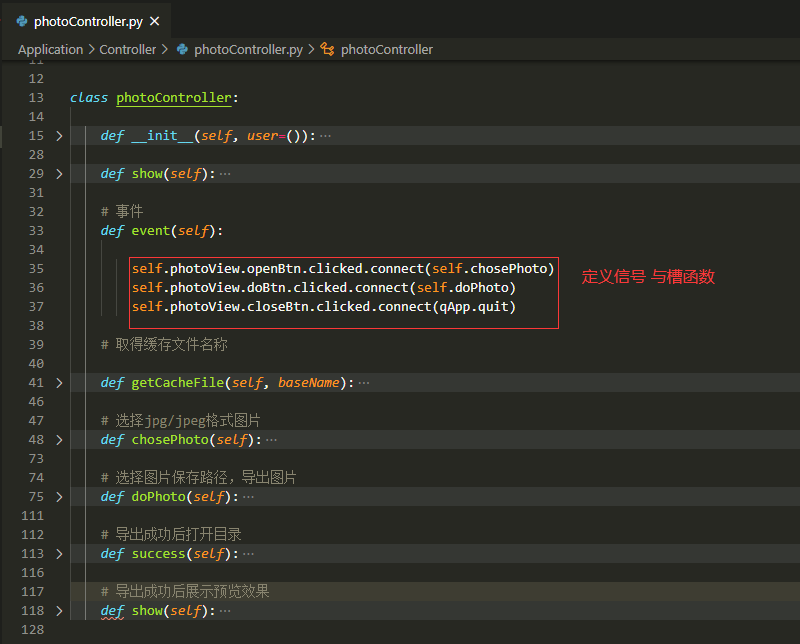The width and height of the screenshot is (800, 644).
Task: Expand the folded show method at line 29
Action: [59, 174]
